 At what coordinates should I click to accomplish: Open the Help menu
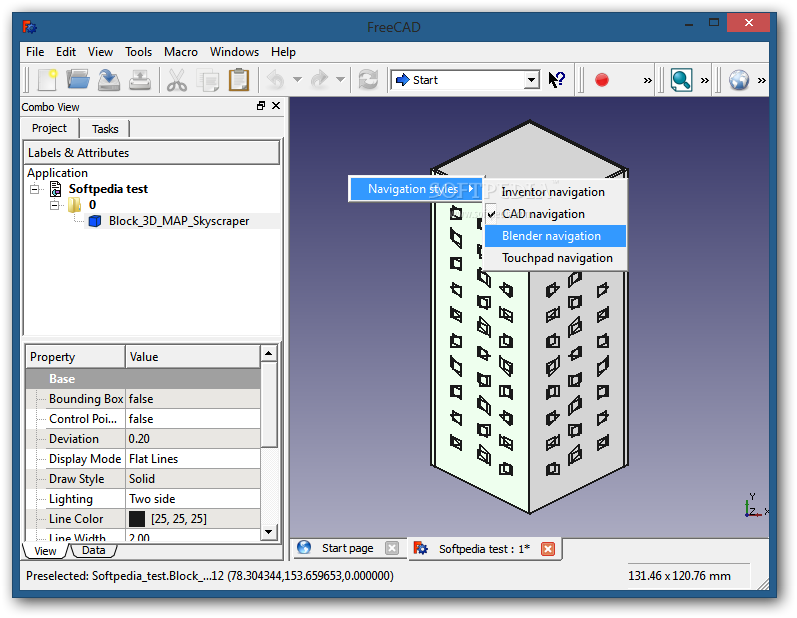pos(283,52)
